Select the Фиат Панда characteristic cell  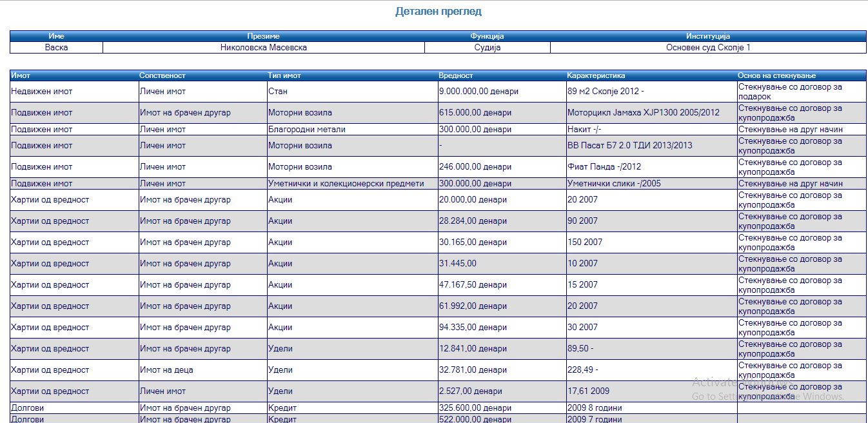tap(604, 167)
